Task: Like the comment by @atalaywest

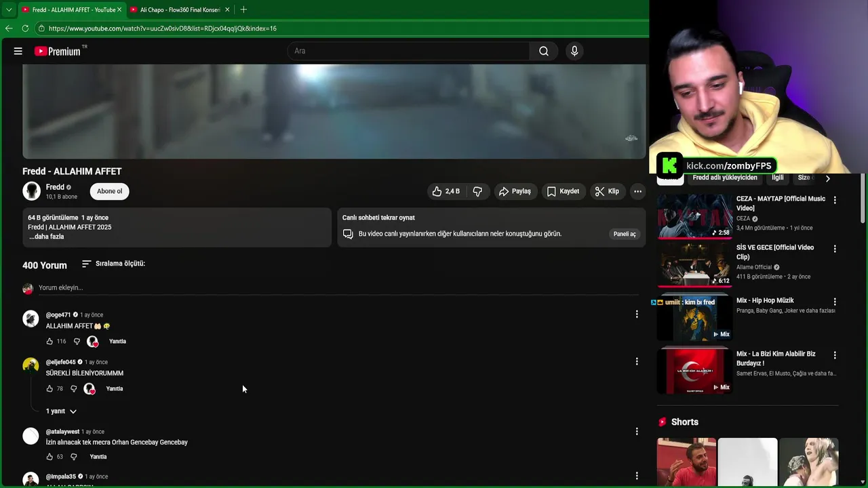Action: coord(50,457)
